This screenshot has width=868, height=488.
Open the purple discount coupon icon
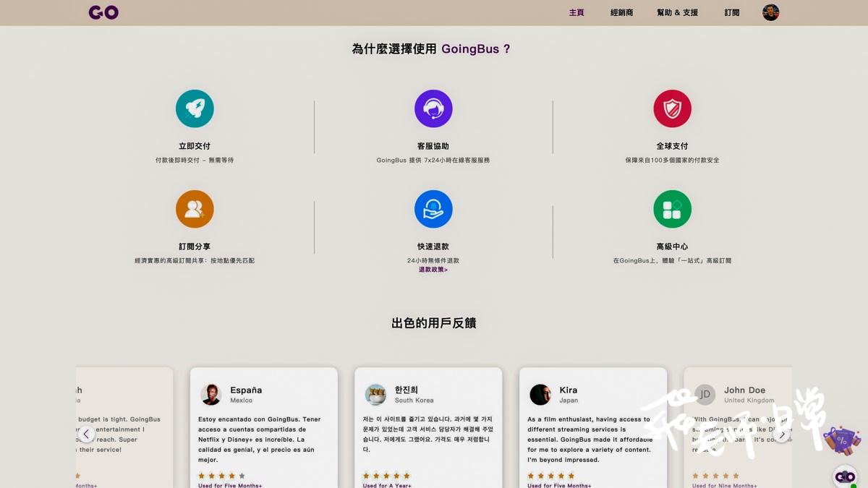[842, 440]
